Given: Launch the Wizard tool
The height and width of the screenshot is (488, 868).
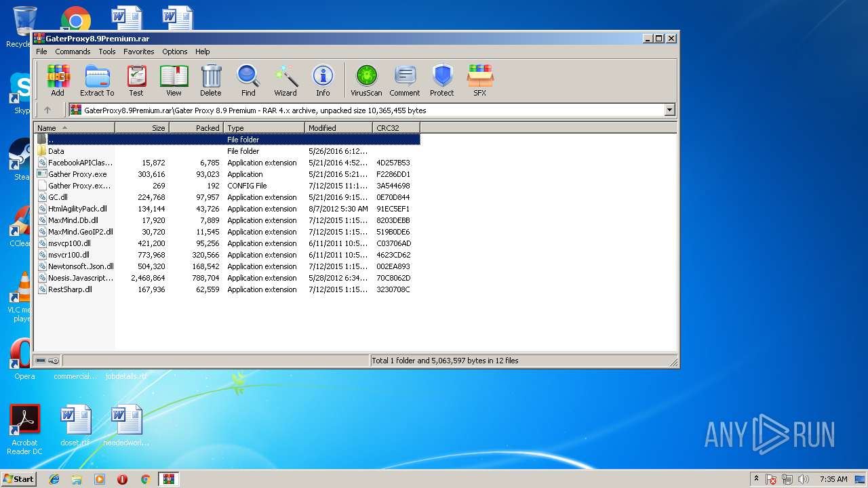Looking at the screenshot, I should (285, 81).
